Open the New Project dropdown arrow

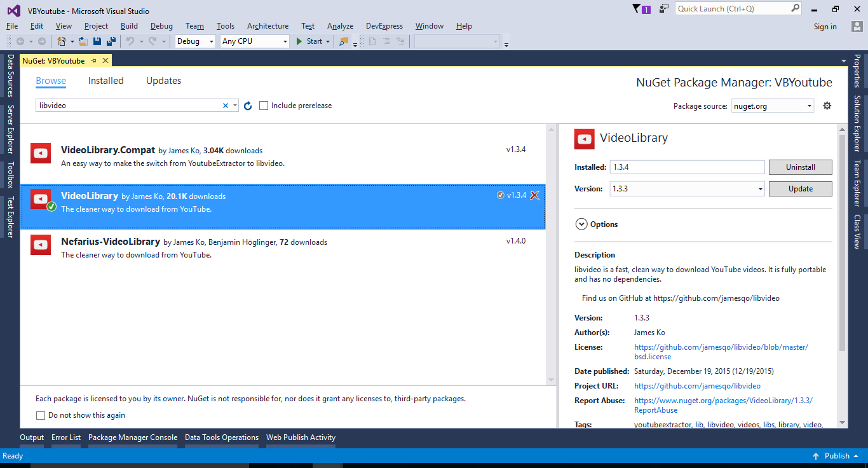[72, 41]
